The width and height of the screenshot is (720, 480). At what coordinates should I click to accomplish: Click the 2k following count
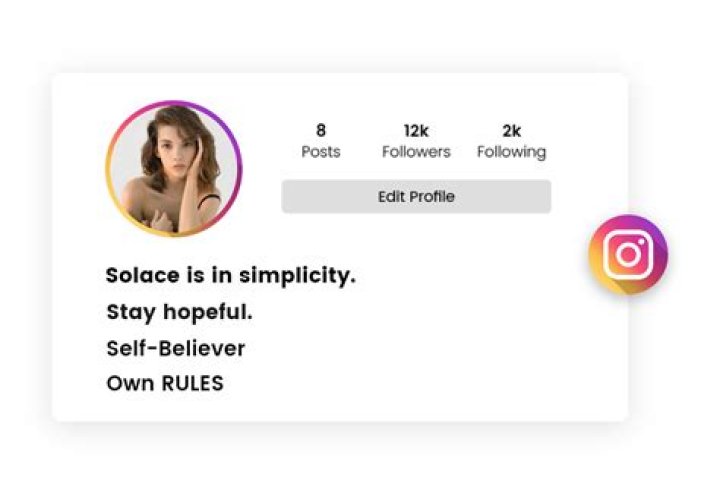(x=511, y=130)
